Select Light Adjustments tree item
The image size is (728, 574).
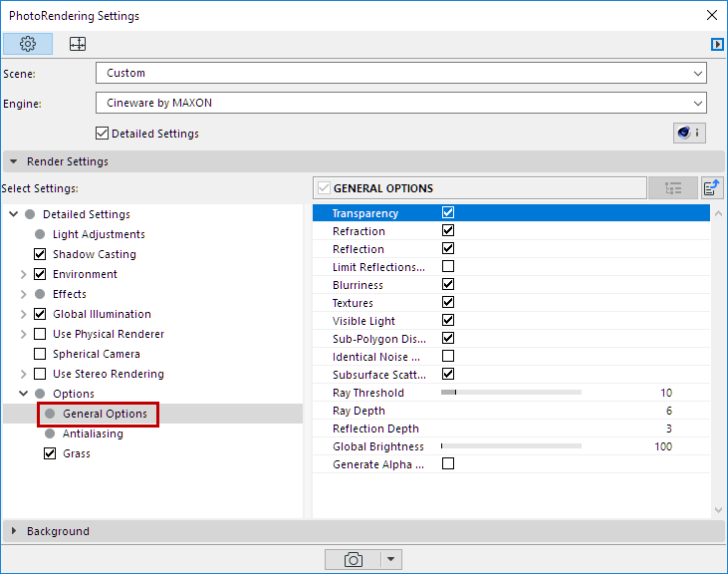(99, 234)
